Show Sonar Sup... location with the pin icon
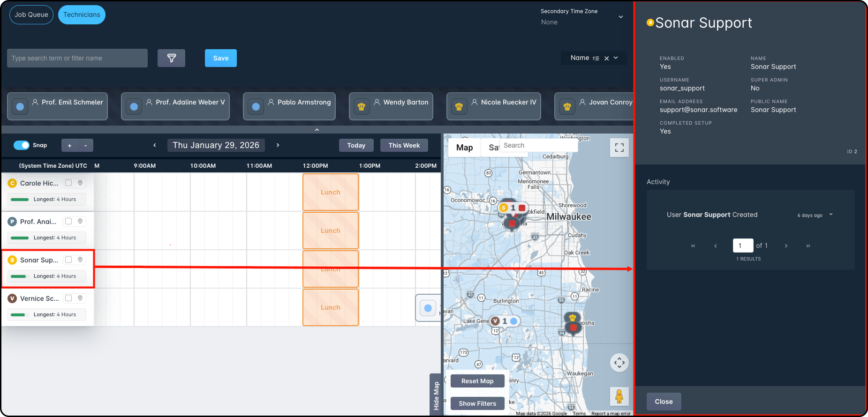Image resolution: width=868 pixels, height=417 pixels. (80, 260)
